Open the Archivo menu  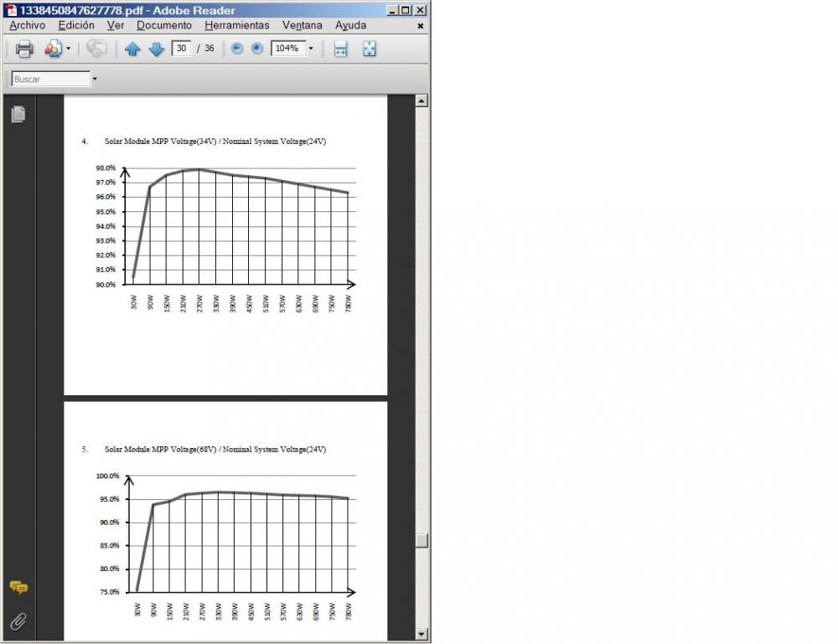tap(28, 25)
